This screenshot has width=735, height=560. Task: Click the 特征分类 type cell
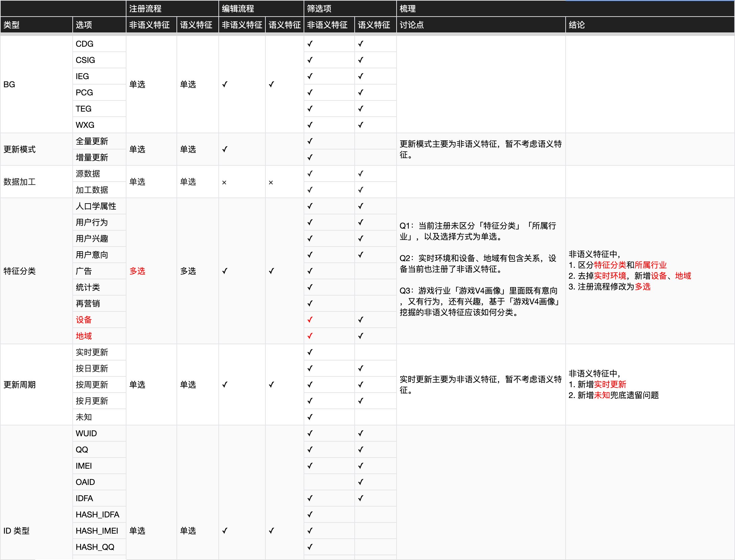pyautogui.click(x=36, y=271)
